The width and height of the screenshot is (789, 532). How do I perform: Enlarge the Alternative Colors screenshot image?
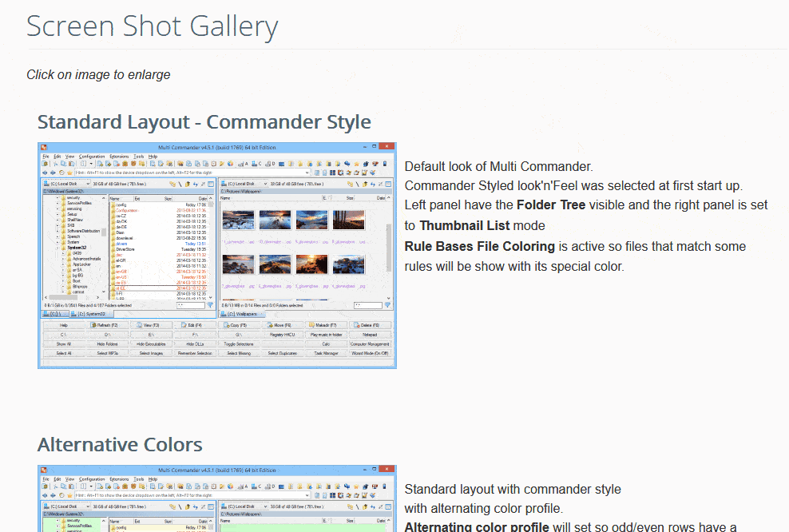217,498
